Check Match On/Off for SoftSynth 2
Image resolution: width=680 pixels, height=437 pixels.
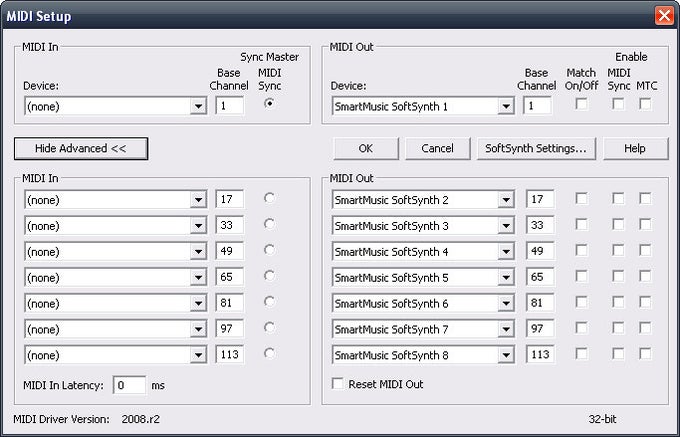pos(582,199)
